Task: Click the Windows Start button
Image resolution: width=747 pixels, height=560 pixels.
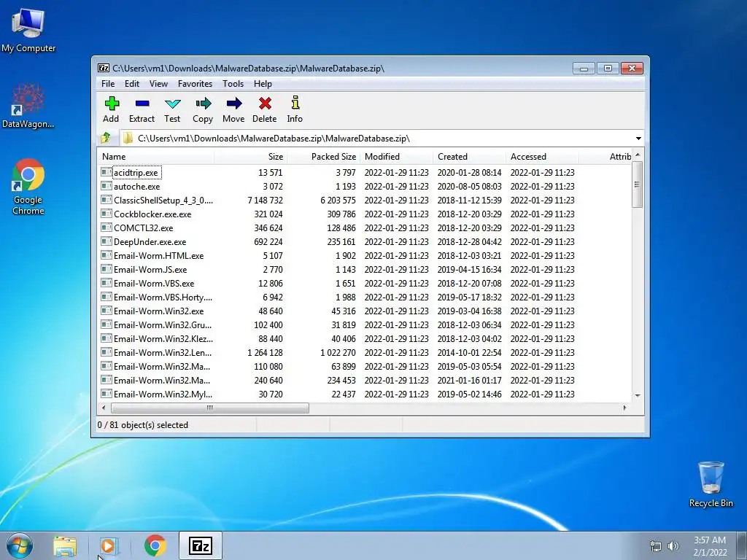Action: (19, 545)
